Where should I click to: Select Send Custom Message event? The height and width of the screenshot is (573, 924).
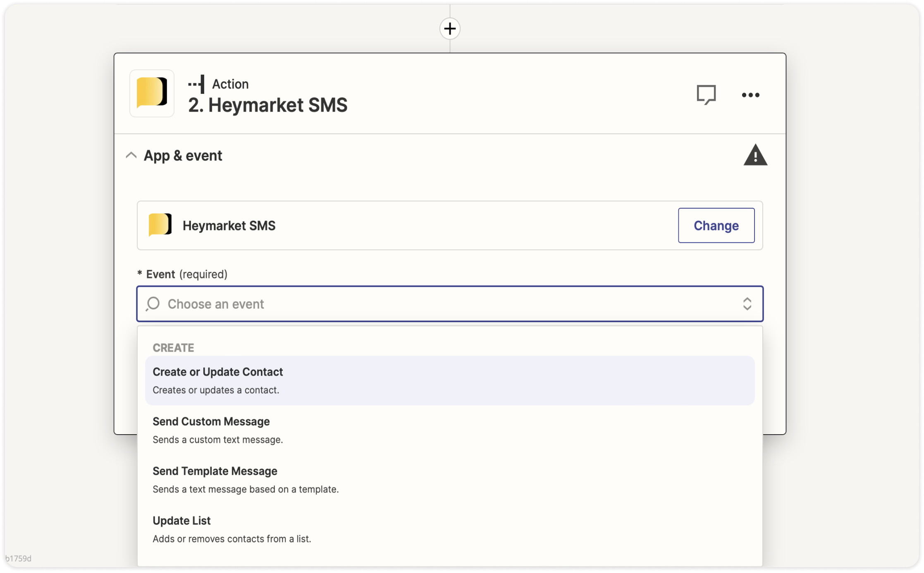click(450, 430)
